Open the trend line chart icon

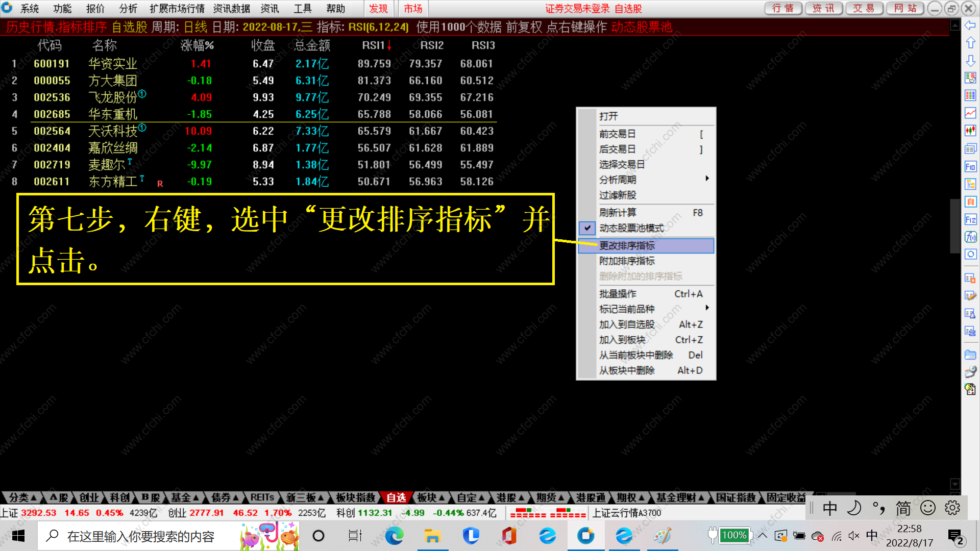click(x=970, y=113)
